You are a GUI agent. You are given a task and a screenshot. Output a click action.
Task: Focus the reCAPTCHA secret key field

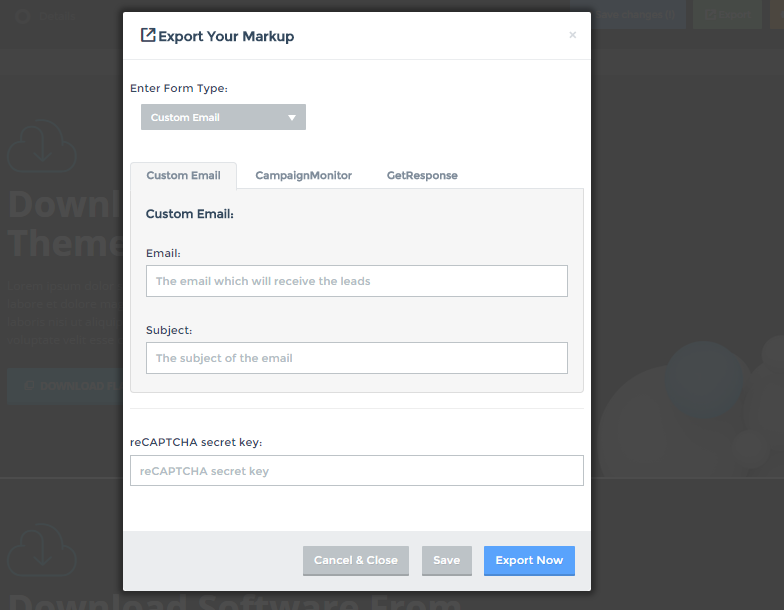(356, 471)
